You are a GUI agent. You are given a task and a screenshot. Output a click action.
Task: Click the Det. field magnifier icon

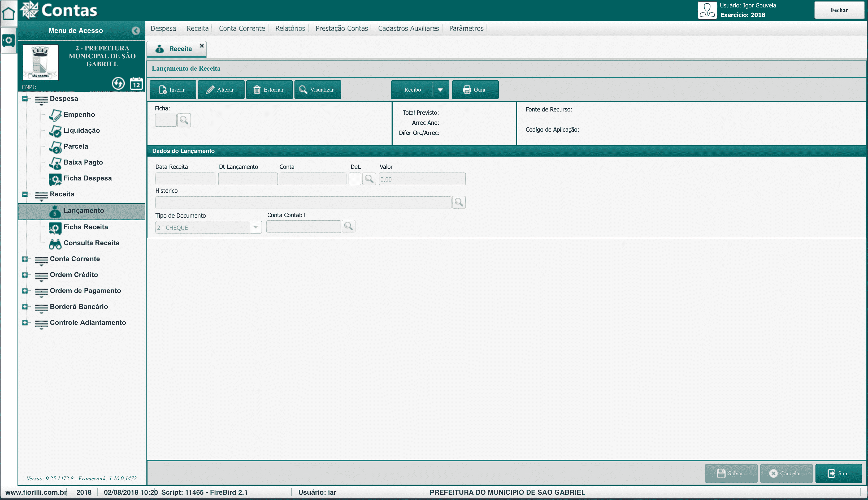tap(369, 179)
